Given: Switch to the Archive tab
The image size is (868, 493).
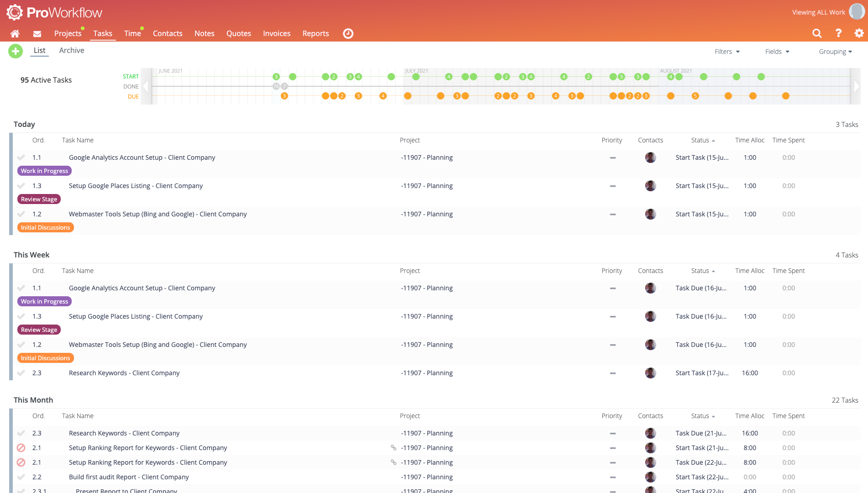Looking at the screenshot, I should (72, 50).
